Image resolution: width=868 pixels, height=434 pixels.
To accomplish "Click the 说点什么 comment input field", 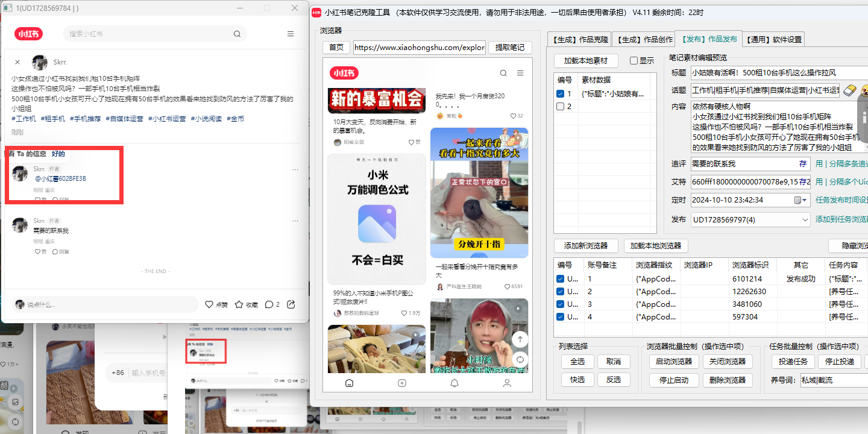I will [102, 304].
